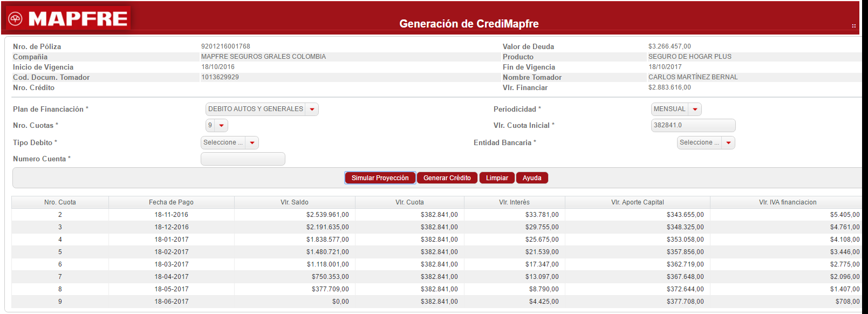Click the Inicio de Vigencia date 18/10/2016

218,67
